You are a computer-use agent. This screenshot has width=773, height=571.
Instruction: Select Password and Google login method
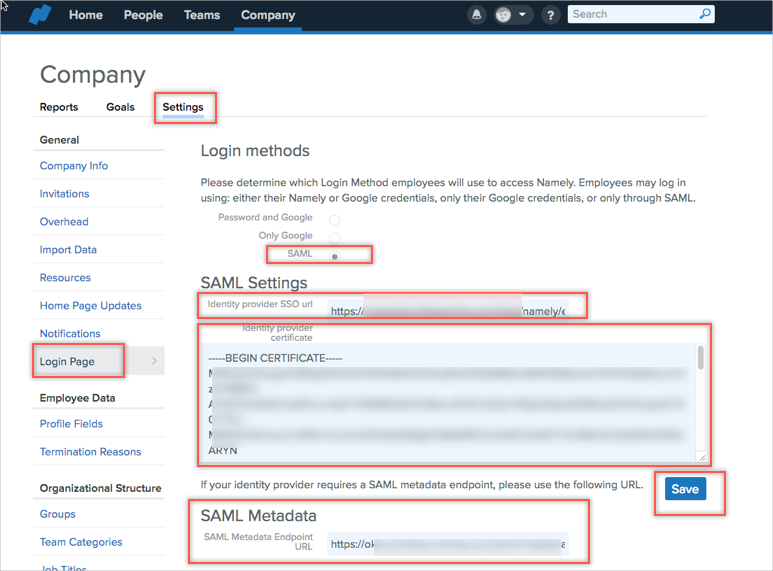coord(335,219)
